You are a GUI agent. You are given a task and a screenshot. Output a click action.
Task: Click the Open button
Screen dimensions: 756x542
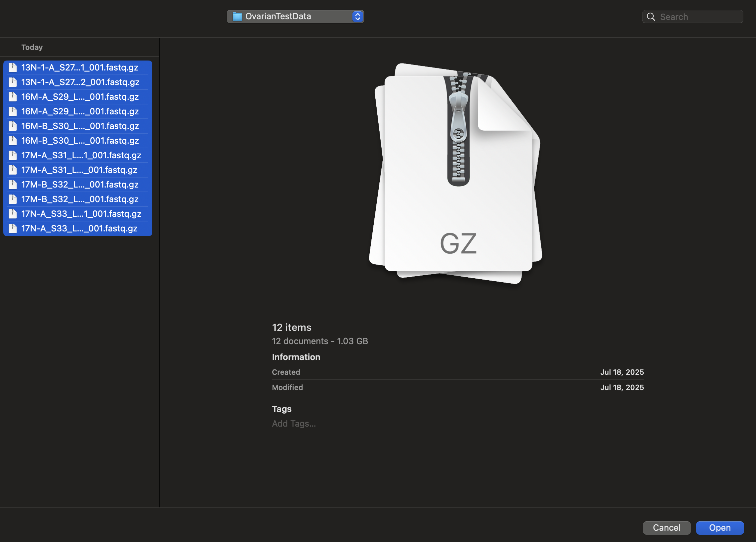pos(720,528)
